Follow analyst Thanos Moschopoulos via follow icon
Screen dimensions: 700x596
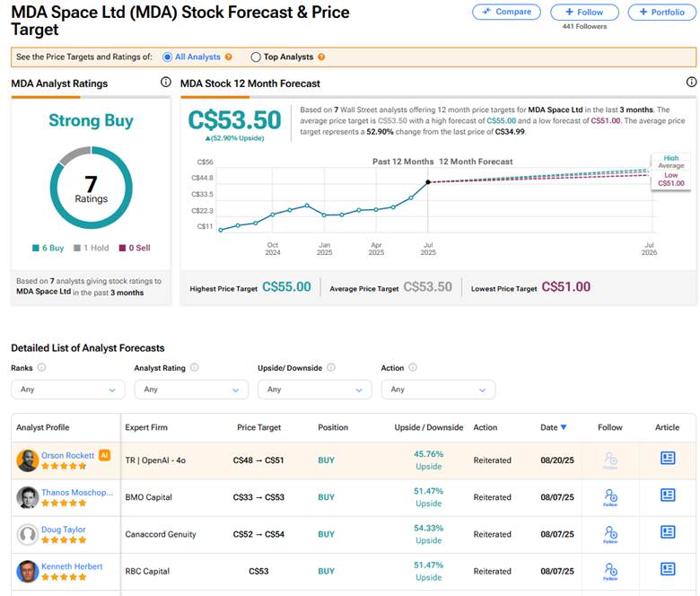click(610, 496)
